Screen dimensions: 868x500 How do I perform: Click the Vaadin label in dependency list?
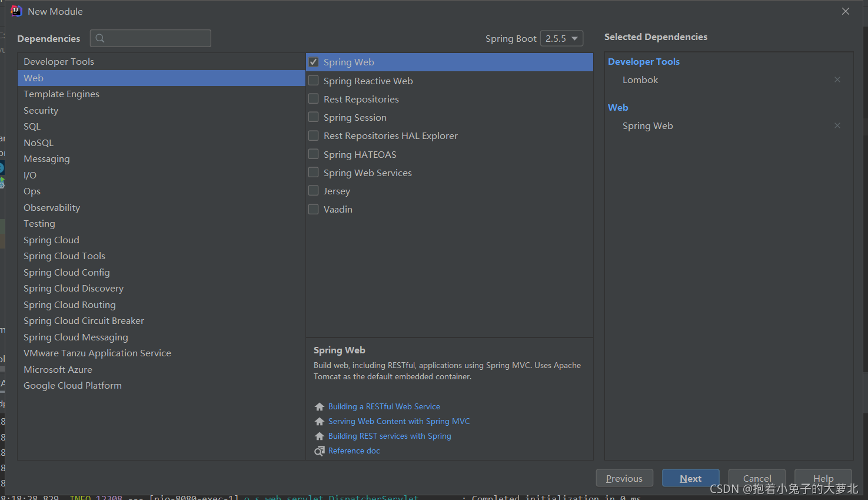[x=338, y=209]
